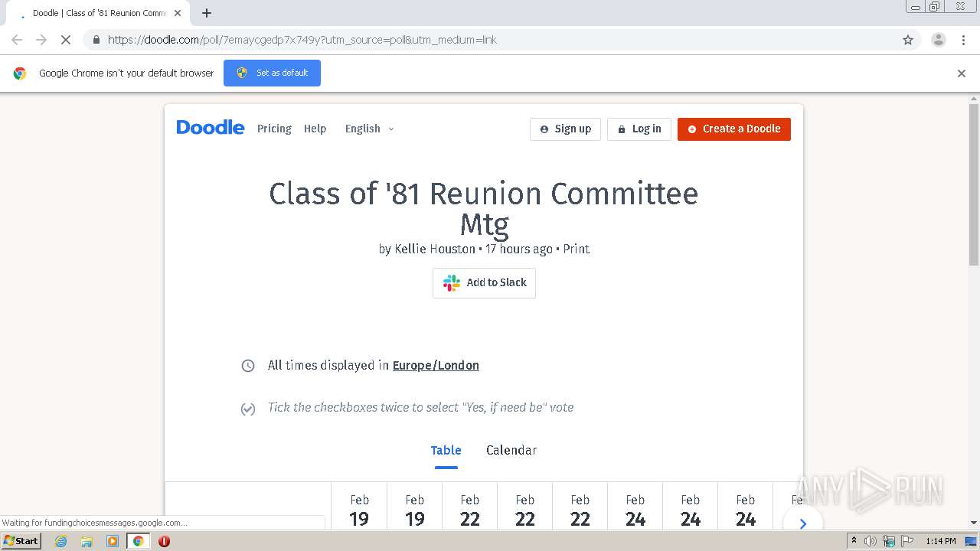Launch Internet Explorer from taskbar
This screenshot has width=980, height=551.
coord(60,541)
